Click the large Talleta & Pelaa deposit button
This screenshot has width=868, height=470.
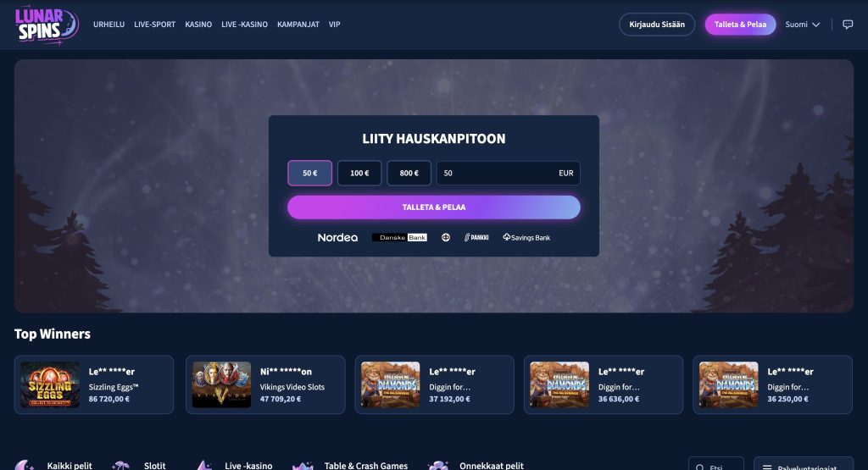click(433, 207)
